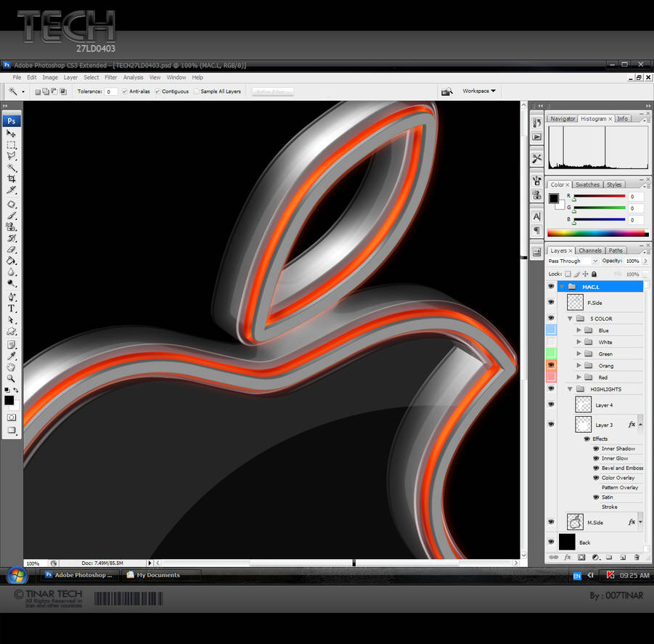Click the M.Side layer fx button
The height and width of the screenshot is (644, 654).
point(631,522)
